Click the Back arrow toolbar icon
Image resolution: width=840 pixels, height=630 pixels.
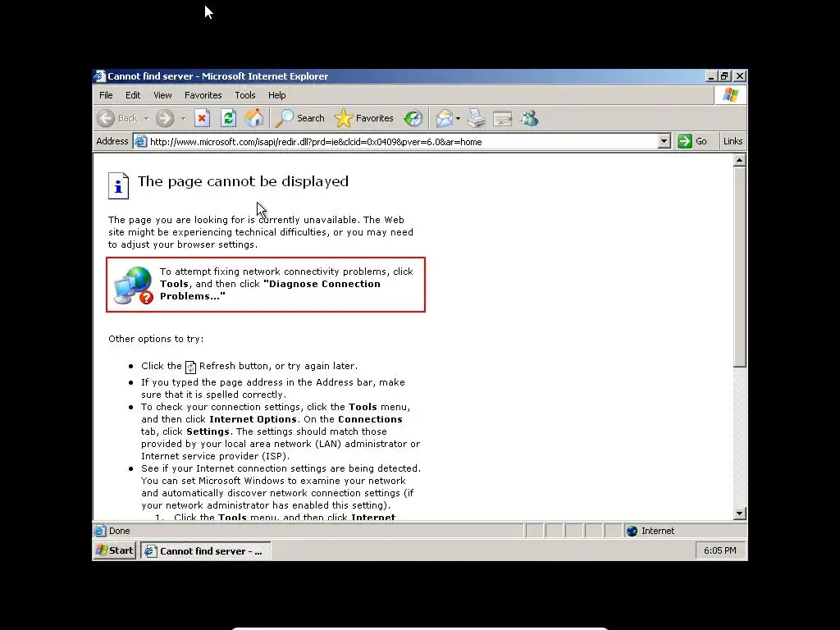click(106, 118)
